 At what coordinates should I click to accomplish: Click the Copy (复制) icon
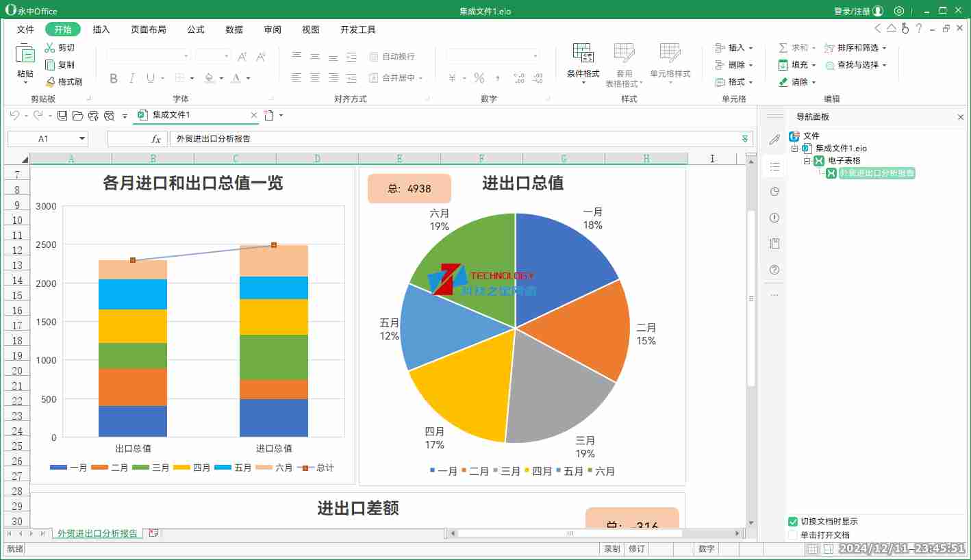click(50, 65)
